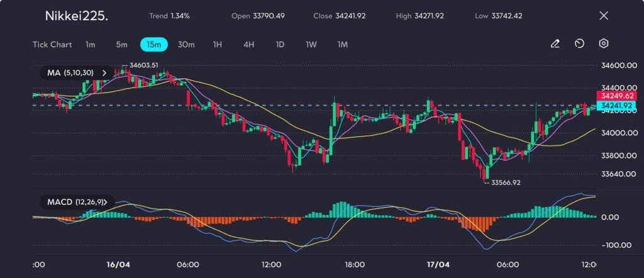
Task: Select the 5m timeframe
Action: coord(121,45)
